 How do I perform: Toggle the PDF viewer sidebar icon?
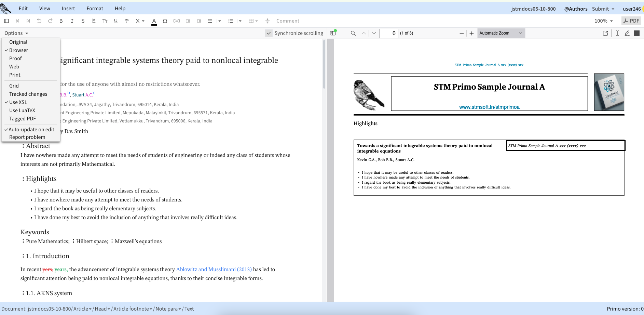click(x=333, y=33)
